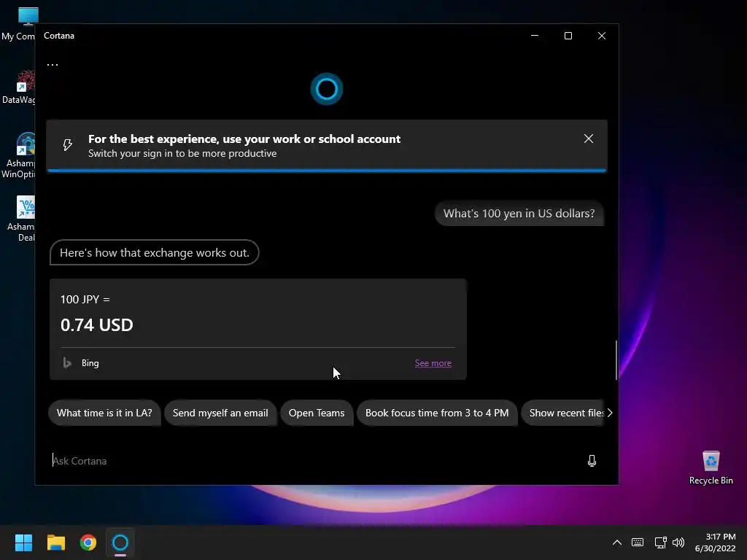Select the DataWag desktop shortcut
The width and height of the screenshot is (747, 560).
(18, 87)
